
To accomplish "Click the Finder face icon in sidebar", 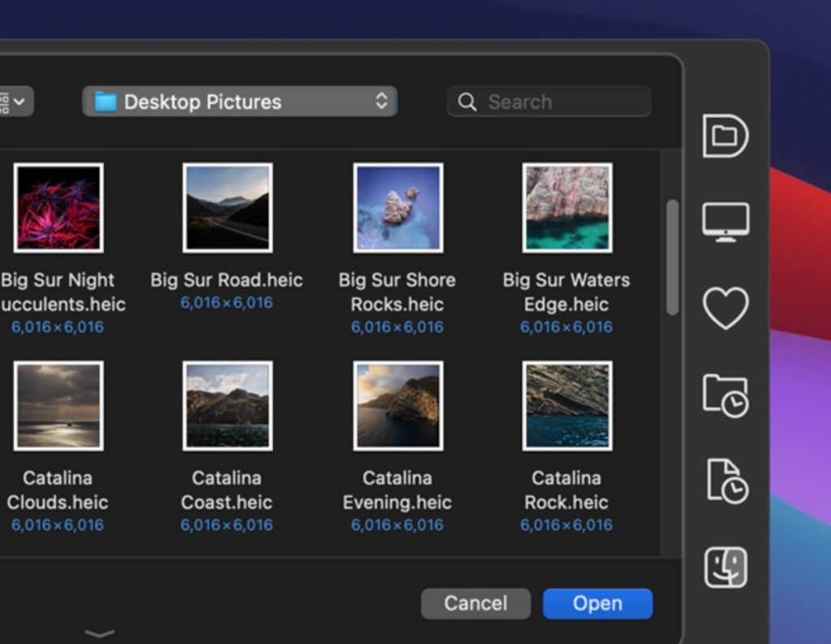I will coord(725,567).
